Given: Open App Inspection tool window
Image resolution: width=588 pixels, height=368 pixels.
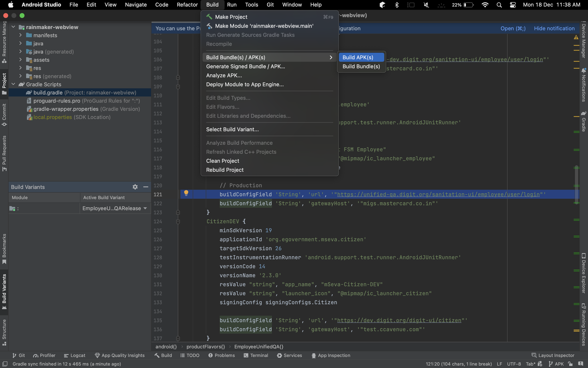Looking at the screenshot, I should [331, 355].
